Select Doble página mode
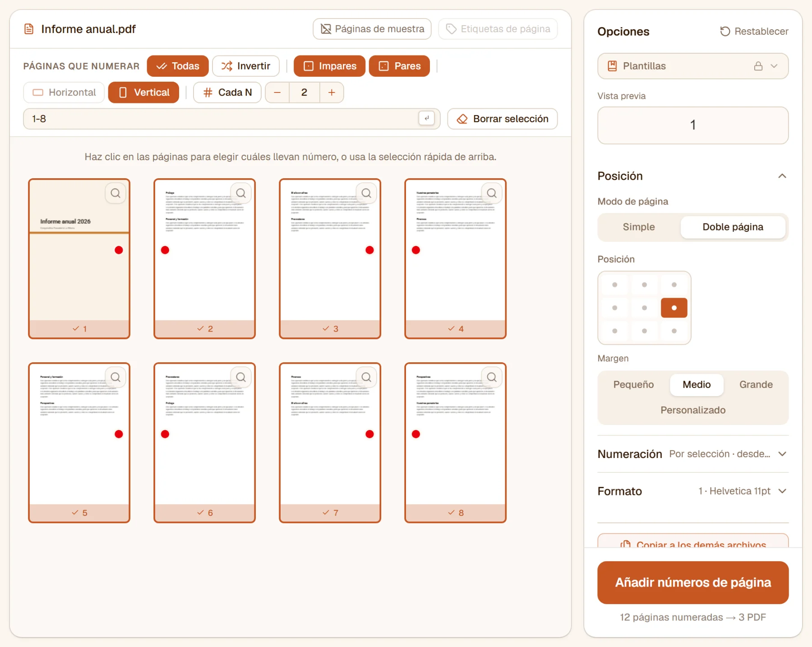The image size is (812, 647). point(733,227)
